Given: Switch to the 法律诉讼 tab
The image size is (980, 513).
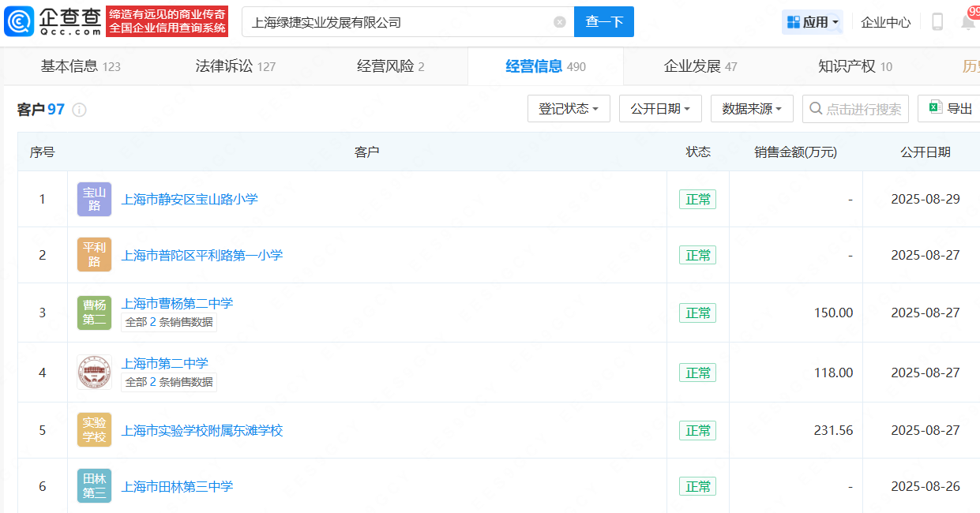Looking at the screenshot, I should (235, 66).
